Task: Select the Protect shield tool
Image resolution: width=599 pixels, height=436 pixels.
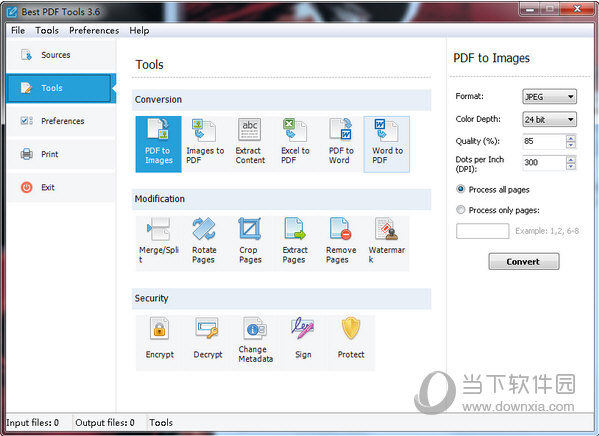Action: (351, 342)
